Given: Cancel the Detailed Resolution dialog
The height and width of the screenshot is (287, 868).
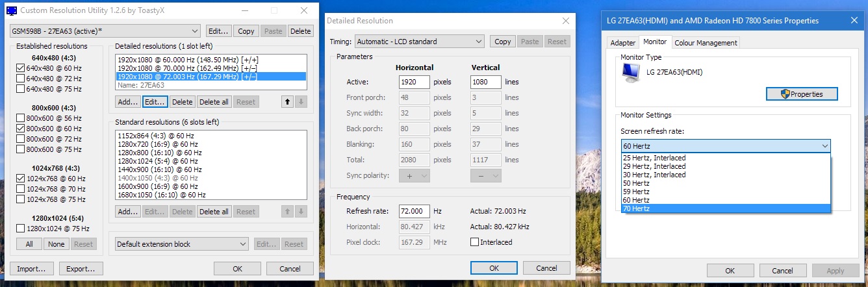Looking at the screenshot, I should [546, 268].
